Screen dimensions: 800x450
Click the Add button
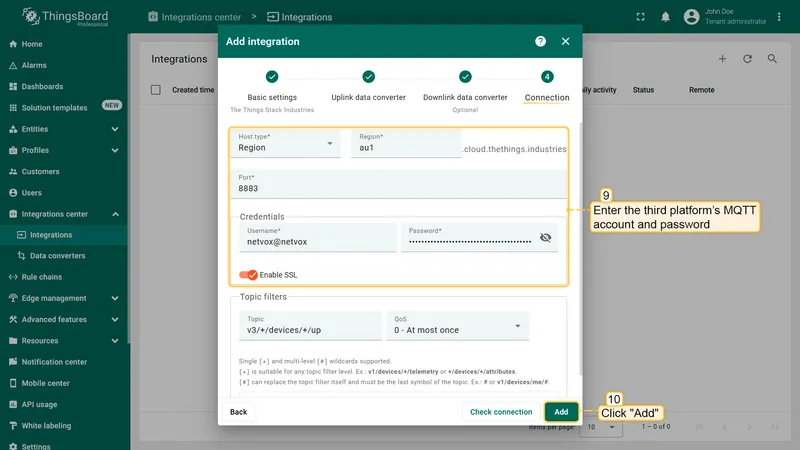point(561,412)
